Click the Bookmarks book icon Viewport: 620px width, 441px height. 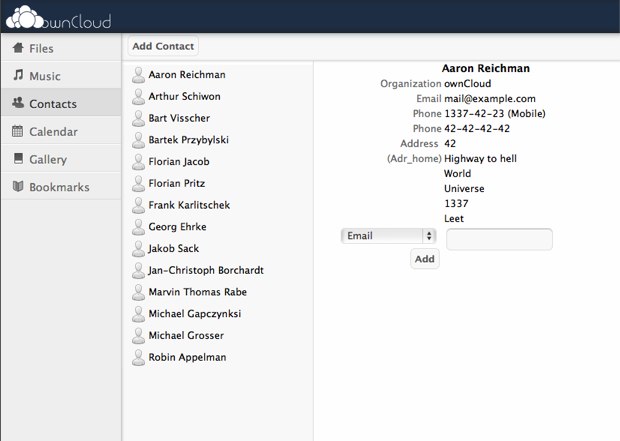click(x=18, y=186)
